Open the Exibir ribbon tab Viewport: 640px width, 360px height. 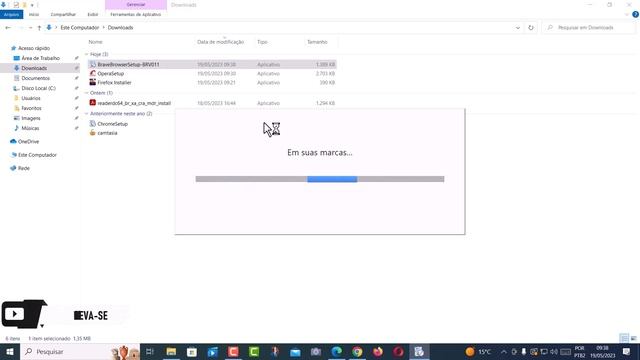(x=93, y=14)
